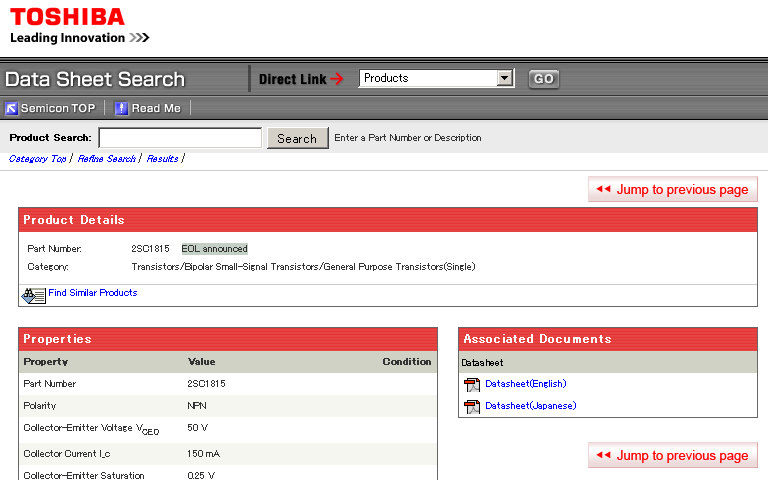Click the Collector Current I_c row label
The width and height of the screenshot is (768, 480).
pos(67,454)
